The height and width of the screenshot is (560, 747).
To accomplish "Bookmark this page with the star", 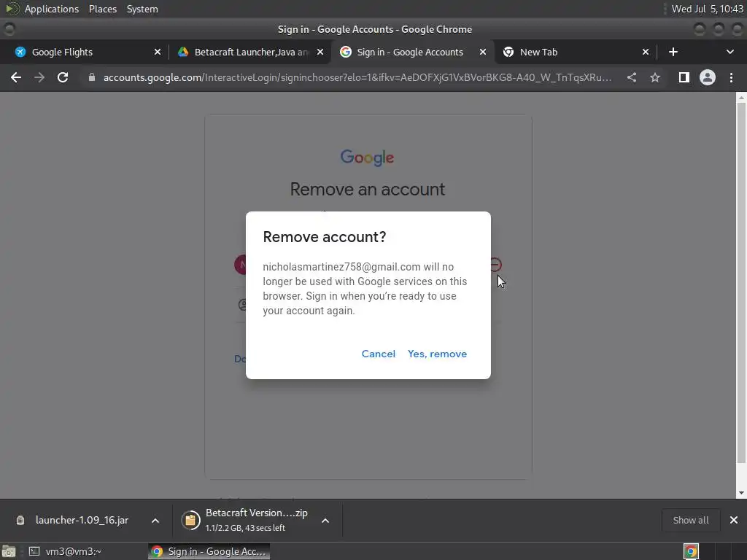I will [x=655, y=77].
